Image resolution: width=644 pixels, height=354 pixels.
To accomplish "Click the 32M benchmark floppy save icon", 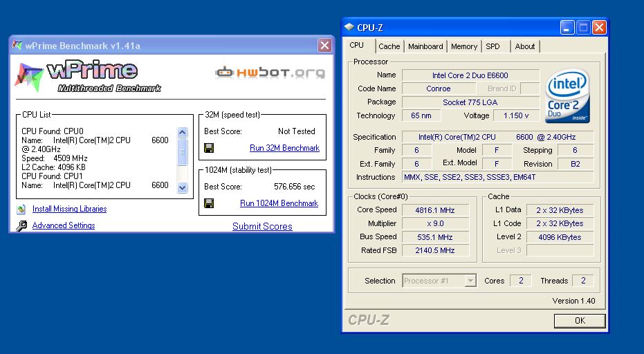I will pos(209,148).
